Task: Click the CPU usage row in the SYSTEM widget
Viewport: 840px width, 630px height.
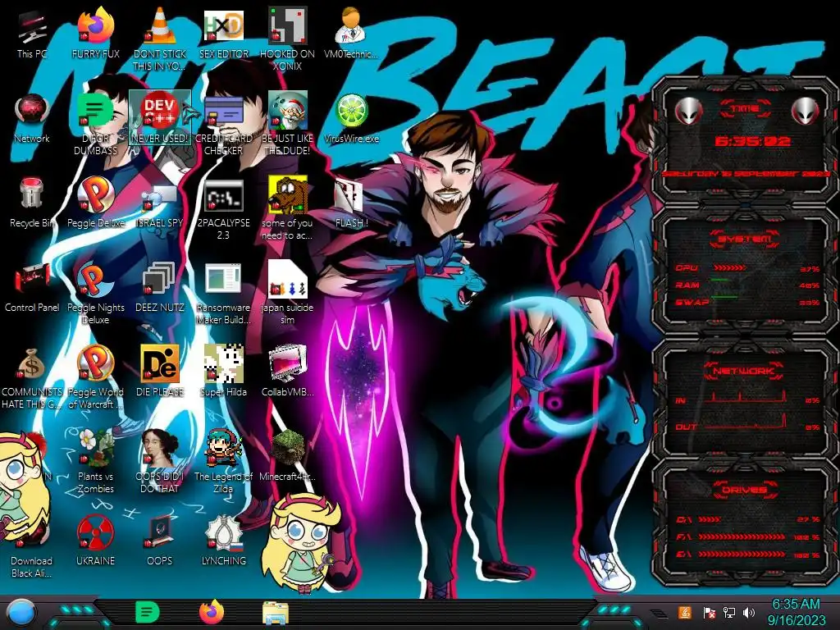Action: (x=747, y=268)
